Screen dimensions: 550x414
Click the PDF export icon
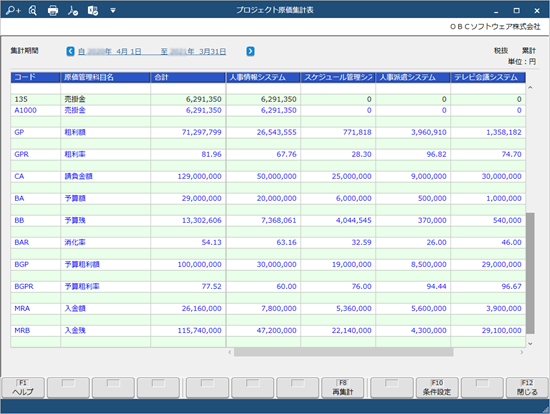pyautogui.click(x=73, y=11)
